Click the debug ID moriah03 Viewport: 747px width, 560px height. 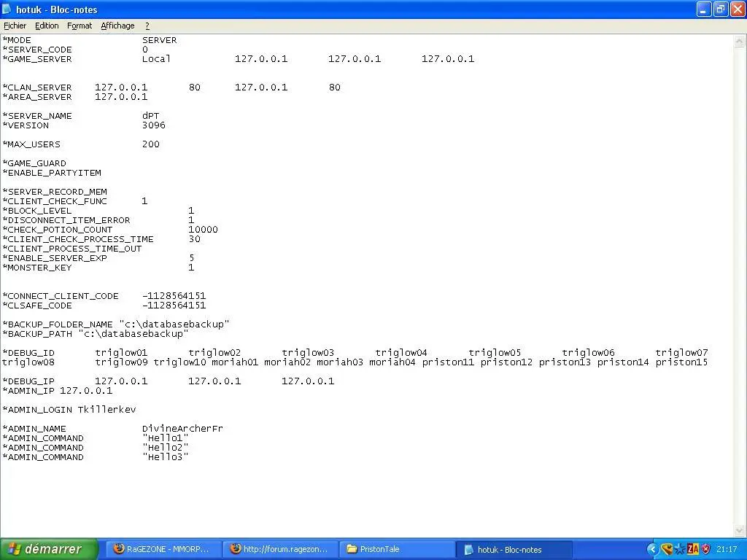[x=340, y=362]
